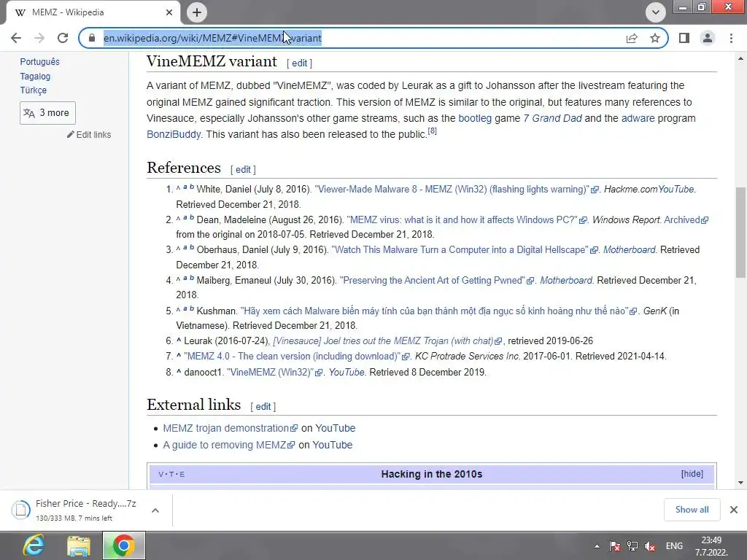Jump back via caret of reference 6
The image size is (747, 560).
pos(179,341)
